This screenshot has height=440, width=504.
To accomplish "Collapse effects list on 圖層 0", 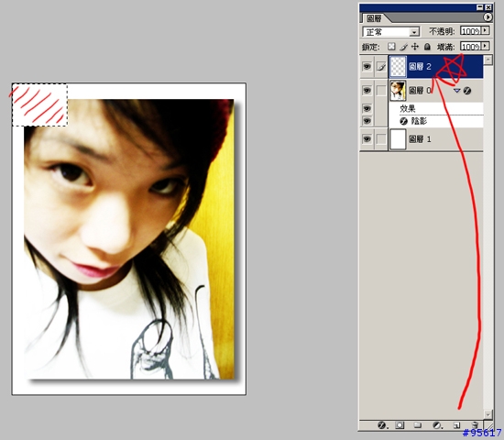I will pos(456,91).
